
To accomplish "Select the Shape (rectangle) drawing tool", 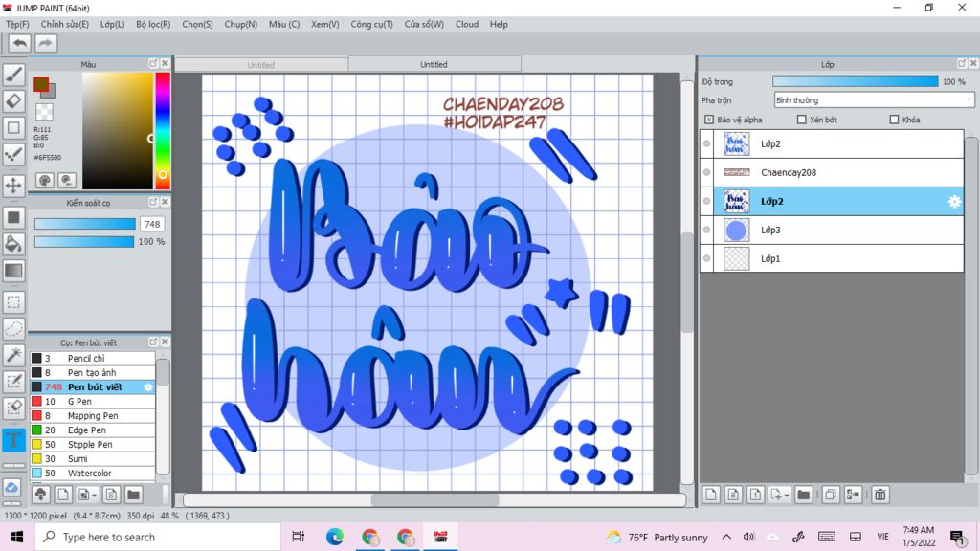I will tap(13, 128).
